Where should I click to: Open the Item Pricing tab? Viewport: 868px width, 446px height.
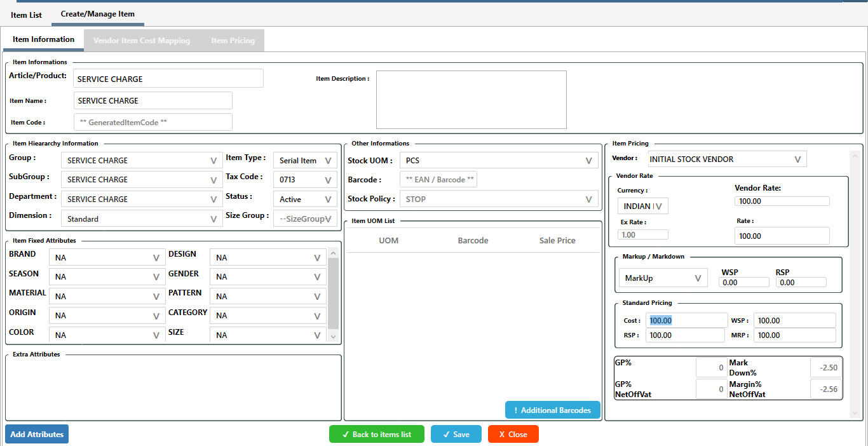tap(233, 41)
